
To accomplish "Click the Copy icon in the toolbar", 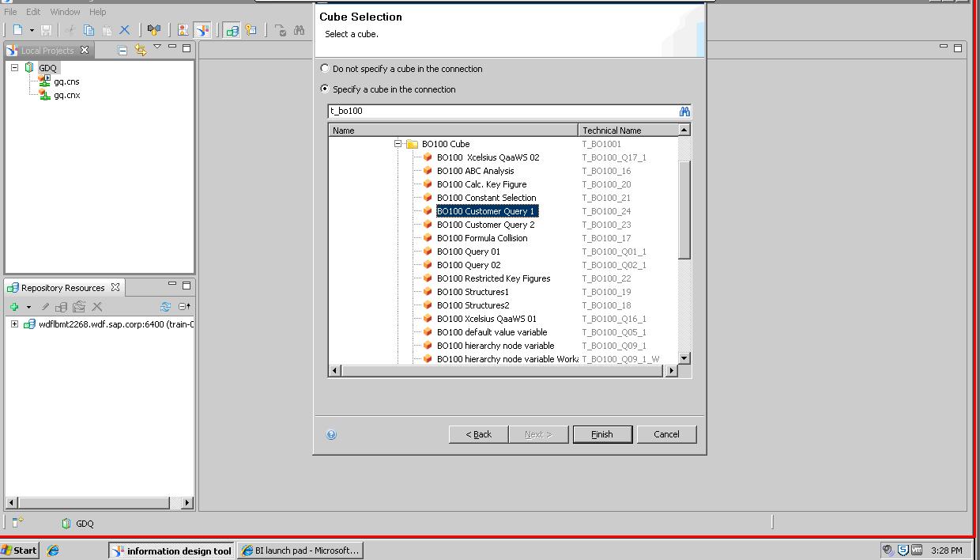I will (87, 30).
